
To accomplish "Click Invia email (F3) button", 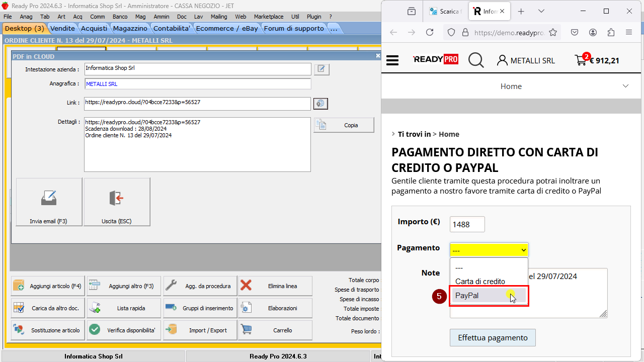I will point(49,202).
